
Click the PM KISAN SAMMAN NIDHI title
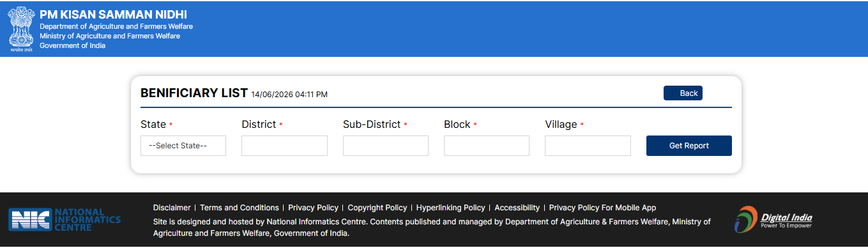click(114, 15)
